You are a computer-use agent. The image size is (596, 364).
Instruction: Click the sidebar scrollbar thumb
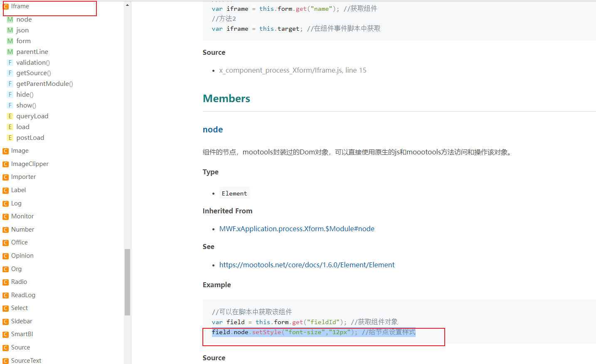127,282
